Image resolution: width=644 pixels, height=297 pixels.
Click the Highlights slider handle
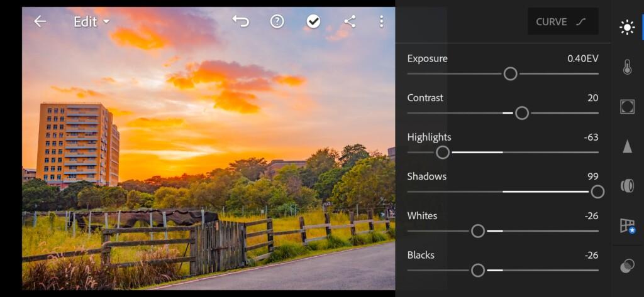(443, 153)
